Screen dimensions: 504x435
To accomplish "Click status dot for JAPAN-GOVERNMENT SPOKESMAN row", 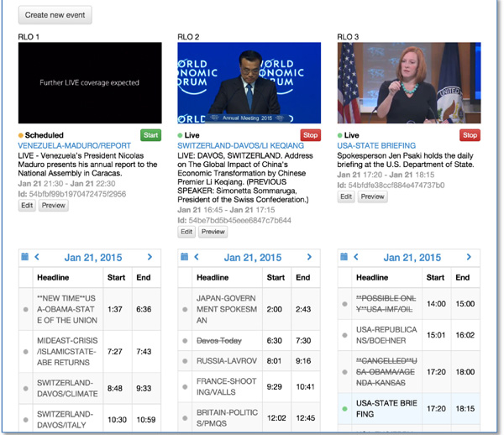I will click(185, 309).
